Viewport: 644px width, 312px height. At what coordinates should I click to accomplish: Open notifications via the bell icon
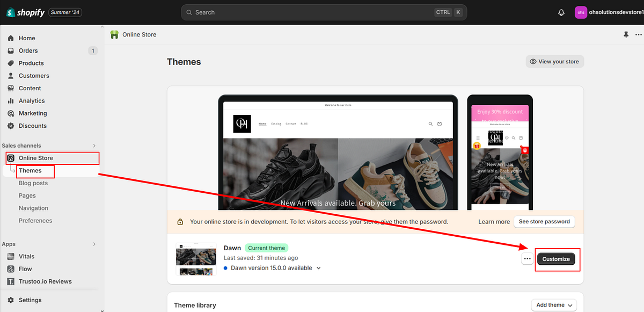tap(561, 12)
